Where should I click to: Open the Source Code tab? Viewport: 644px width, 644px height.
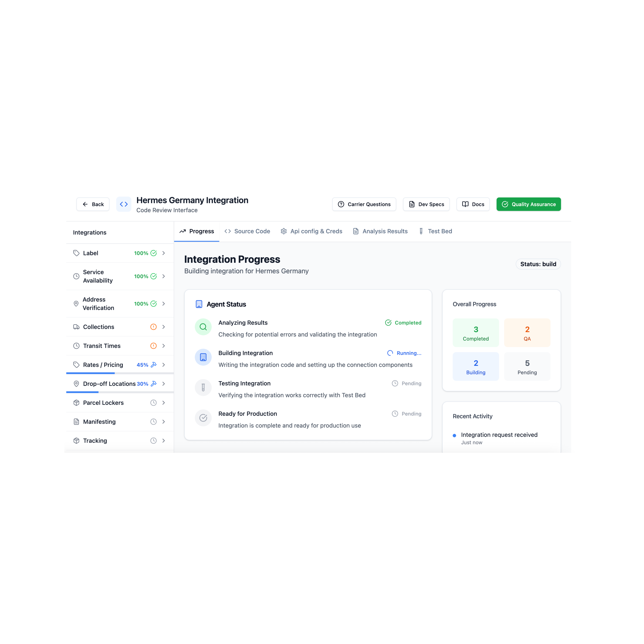pyautogui.click(x=247, y=231)
